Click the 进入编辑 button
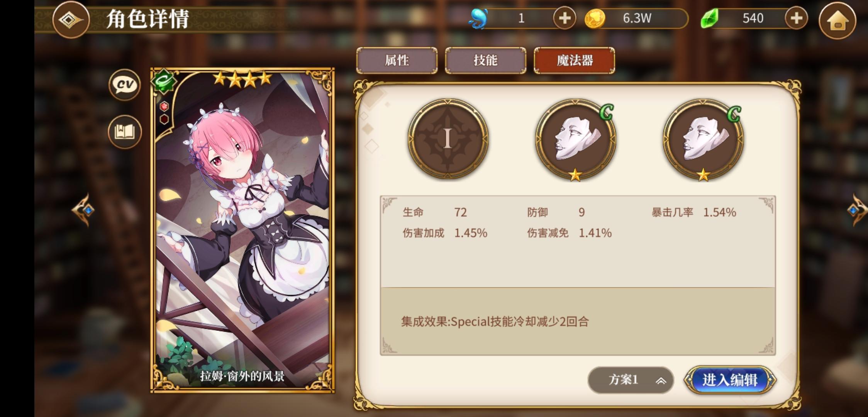868x417 pixels. coord(730,380)
